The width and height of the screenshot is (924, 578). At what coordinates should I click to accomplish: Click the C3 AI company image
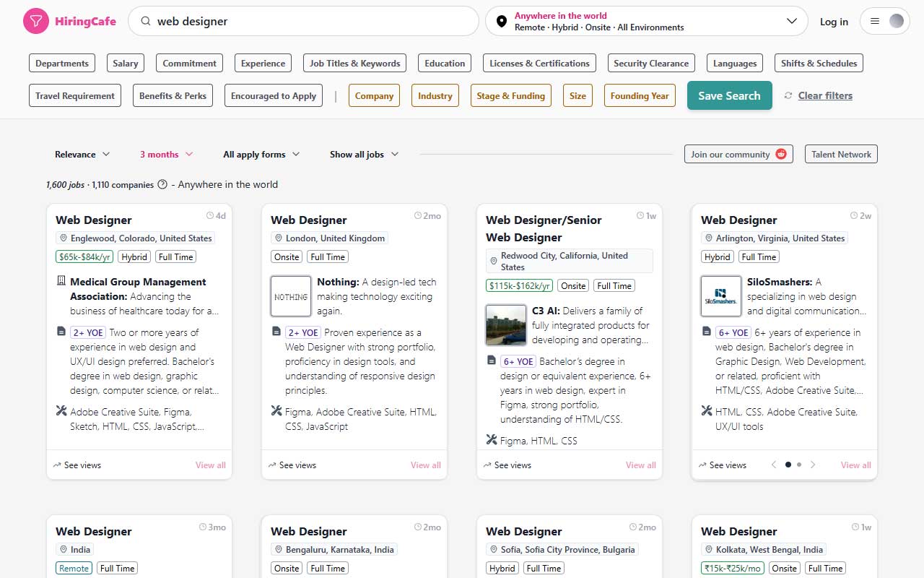pos(506,325)
